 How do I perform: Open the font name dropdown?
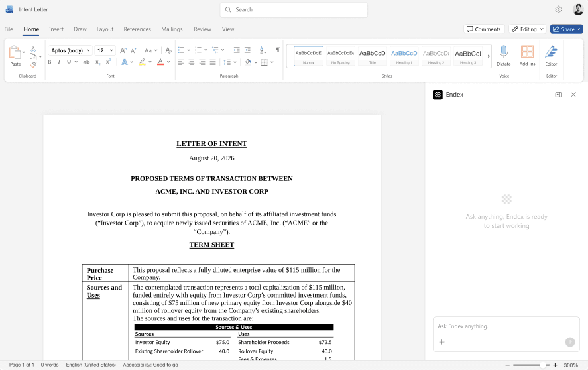[88, 50]
